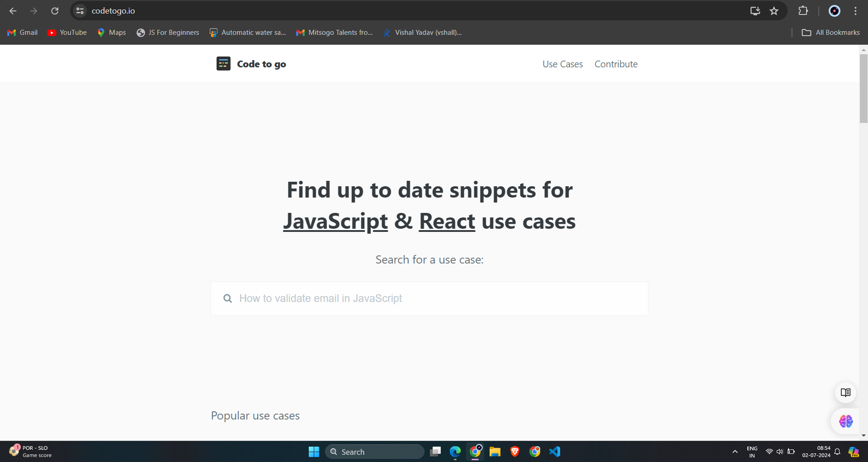This screenshot has width=868, height=462.
Task: Click the browser forward arrow
Action: [x=34, y=11]
